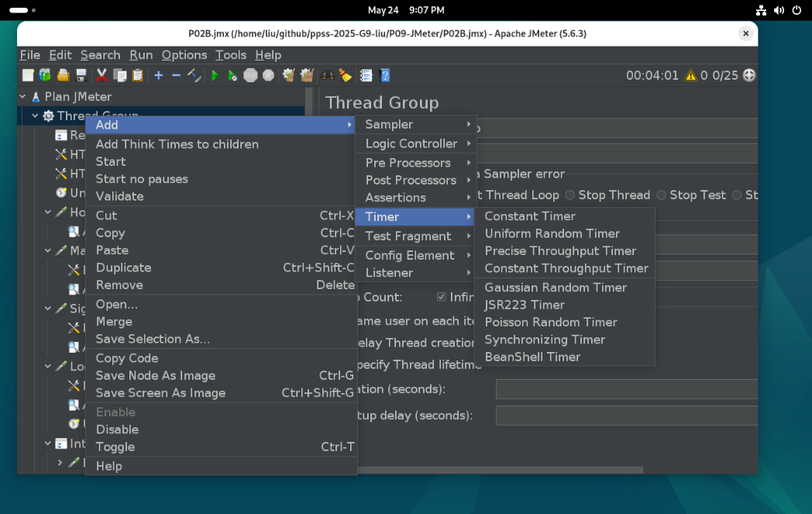Click the yellow warning log icon

point(691,76)
